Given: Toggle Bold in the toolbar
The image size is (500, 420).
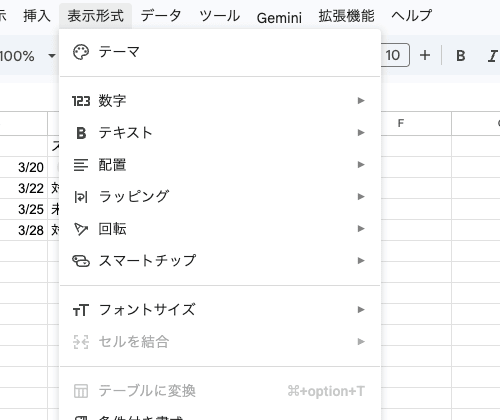Looking at the screenshot, I should point(461,56).
